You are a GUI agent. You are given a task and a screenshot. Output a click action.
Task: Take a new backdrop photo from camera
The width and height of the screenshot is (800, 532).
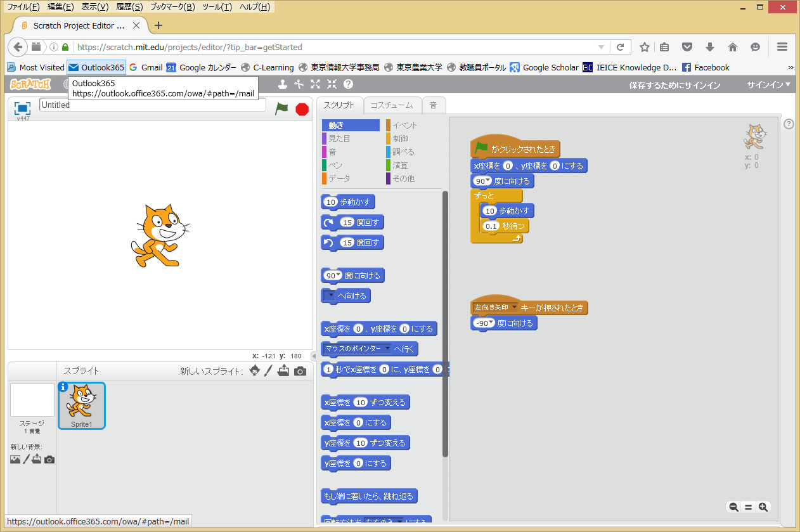click(x=49, y=460)
